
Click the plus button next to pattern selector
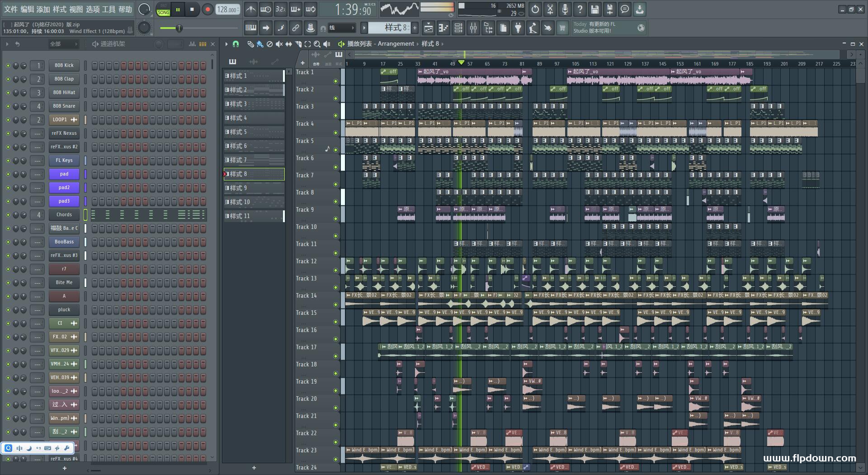coord(415,28)
